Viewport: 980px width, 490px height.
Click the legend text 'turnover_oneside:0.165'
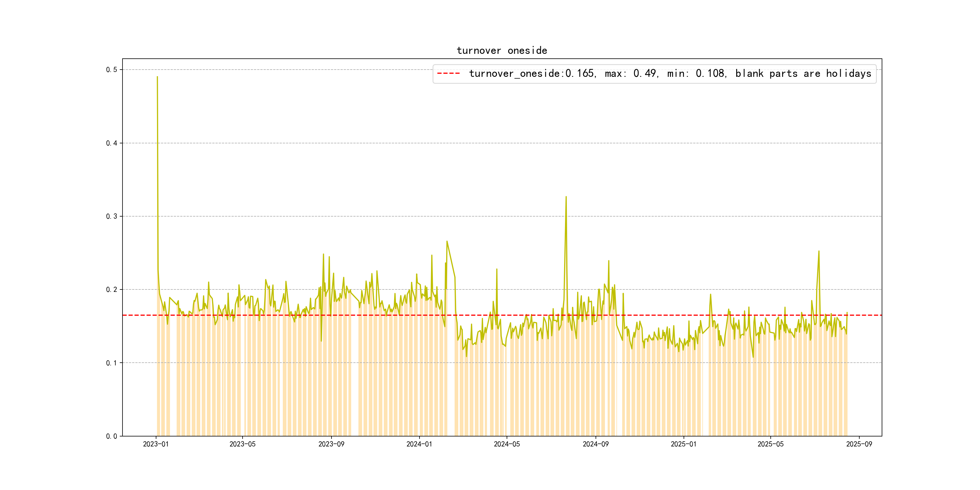pos(532,73)
